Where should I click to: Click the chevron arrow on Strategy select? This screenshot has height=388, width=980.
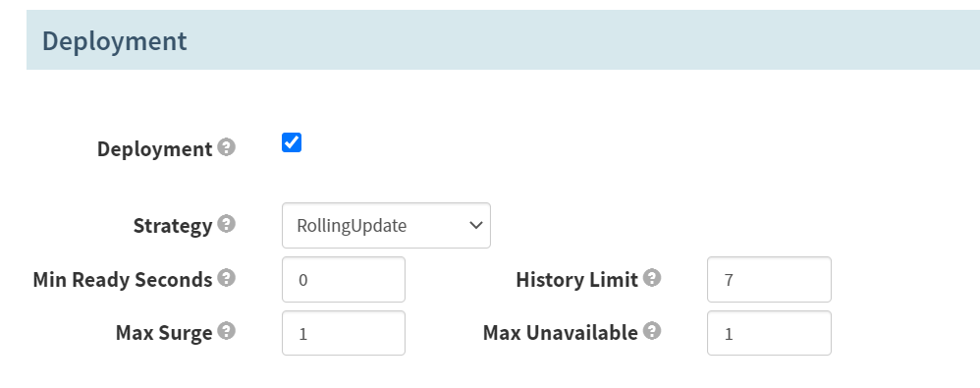click(475, 226)
